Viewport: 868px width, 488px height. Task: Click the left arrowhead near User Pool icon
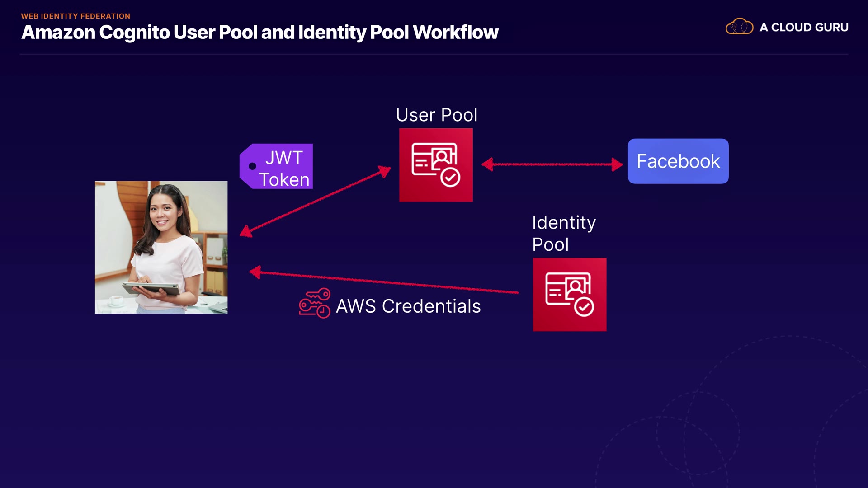click(x=487, y=164)
